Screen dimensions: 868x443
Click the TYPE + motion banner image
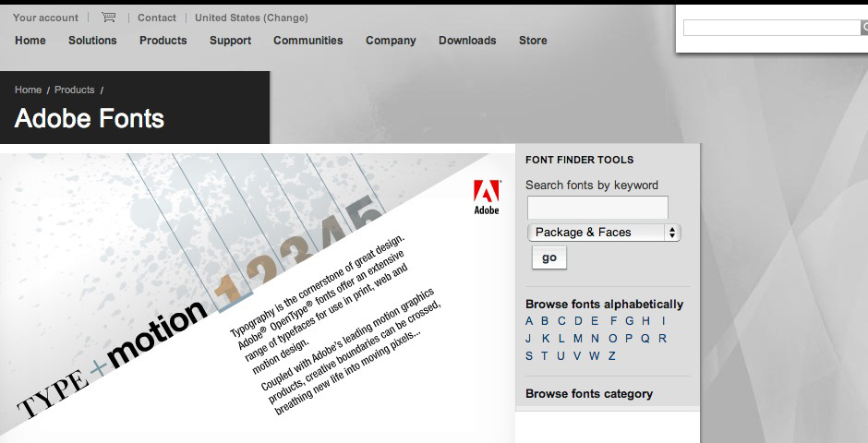tap(258, 297)
